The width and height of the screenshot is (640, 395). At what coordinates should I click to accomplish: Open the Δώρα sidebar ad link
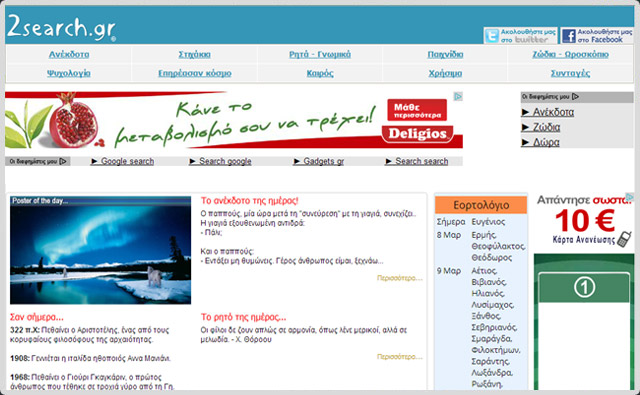tap(546, 142)
